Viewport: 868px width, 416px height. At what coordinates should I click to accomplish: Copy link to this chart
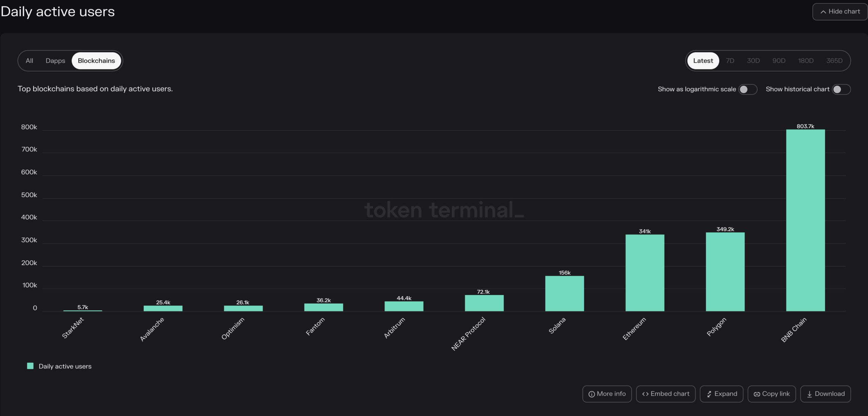(x=772, y=394)
